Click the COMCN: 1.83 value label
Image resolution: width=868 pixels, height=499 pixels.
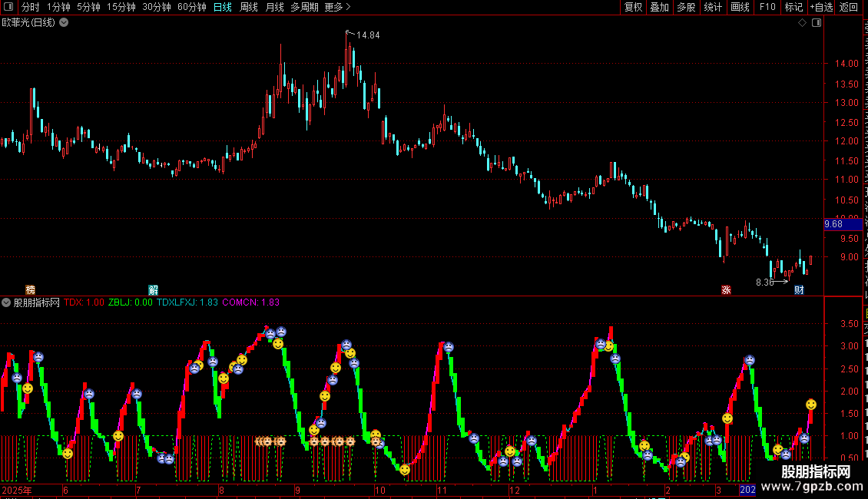click(250, 302)
